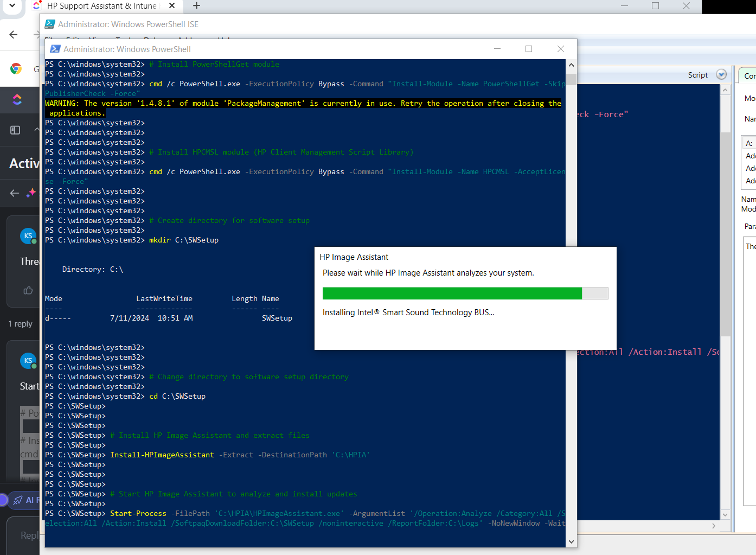Select the 'A:' entry in ISE commands list
This screenshot has height=555, width=756.
(749, 143)
